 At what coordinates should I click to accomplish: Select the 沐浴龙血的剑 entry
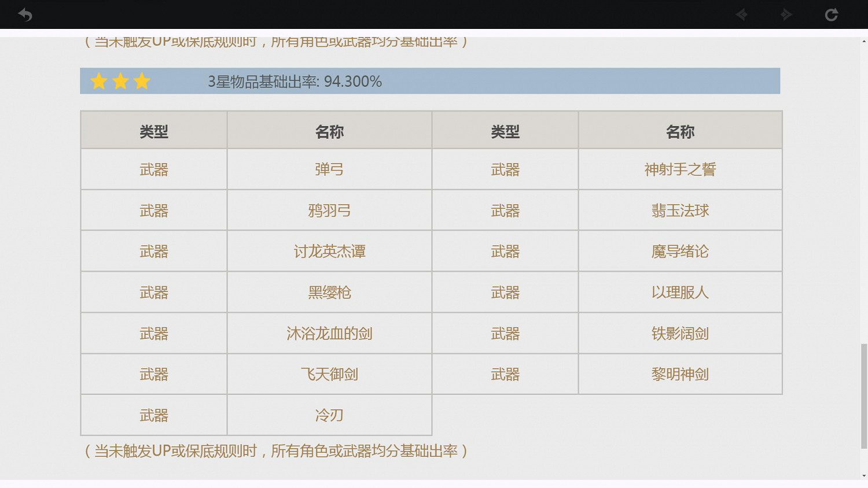[329, 333]
